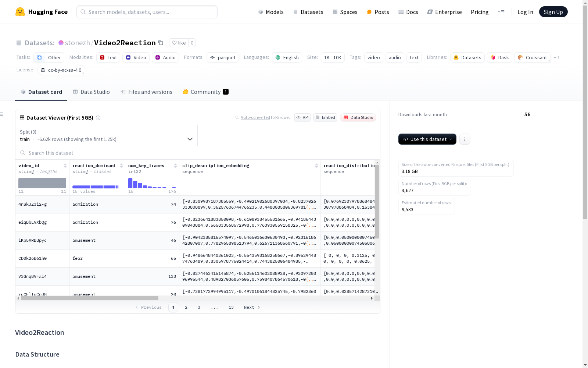588x368 pixels.
Task: Select the Video modality tag
Action: (136, 57)
